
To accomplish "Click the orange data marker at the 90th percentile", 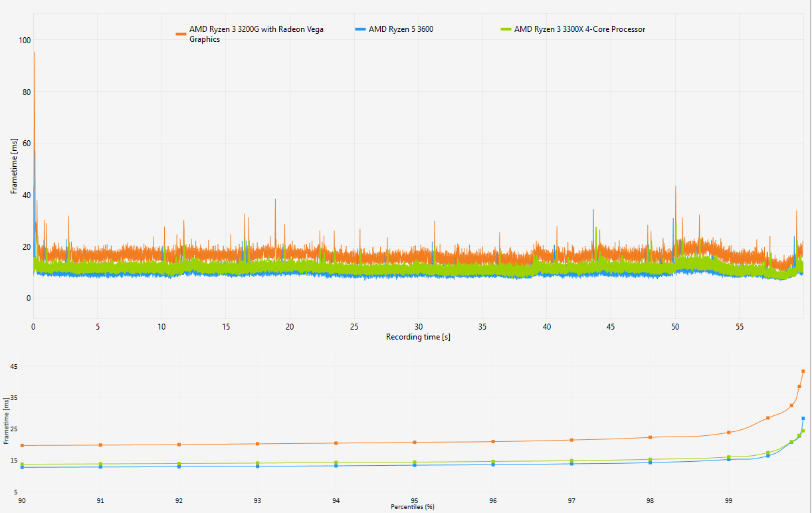I will tap(22, 445).
